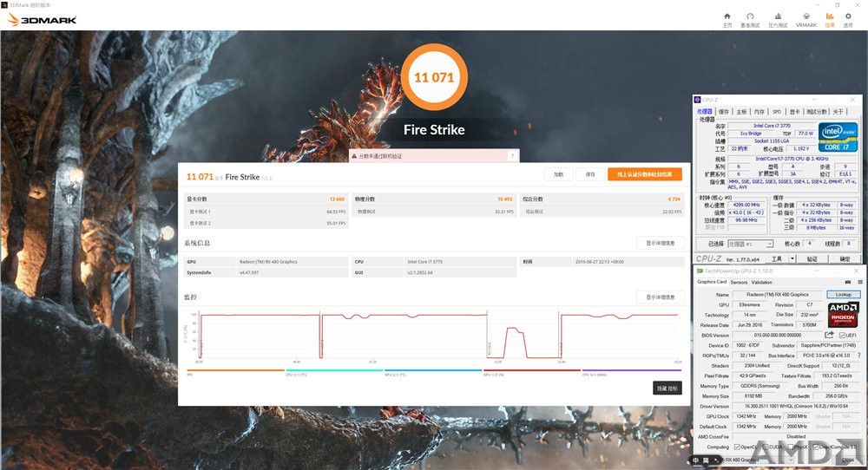This screenshot has width=868, height=470.
Task: Click the OK button in CPU-Z
Action: 845,258
